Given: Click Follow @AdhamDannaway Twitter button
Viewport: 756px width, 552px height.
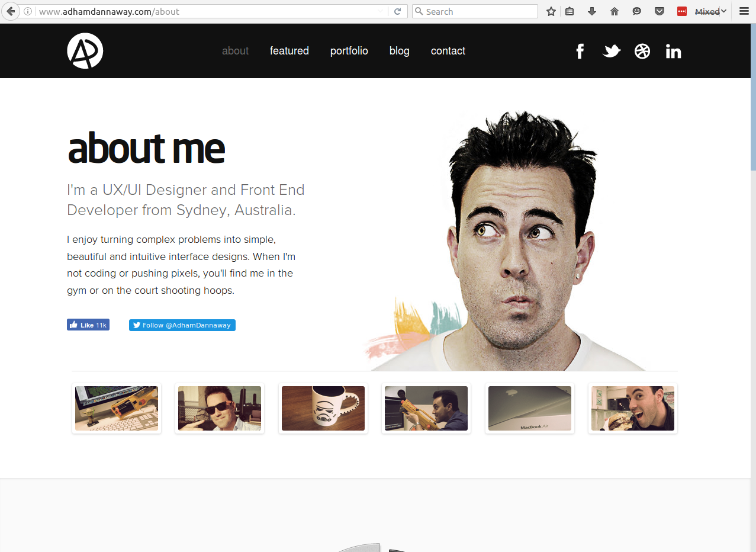Looking at the screenshot, I should point(182,325).
